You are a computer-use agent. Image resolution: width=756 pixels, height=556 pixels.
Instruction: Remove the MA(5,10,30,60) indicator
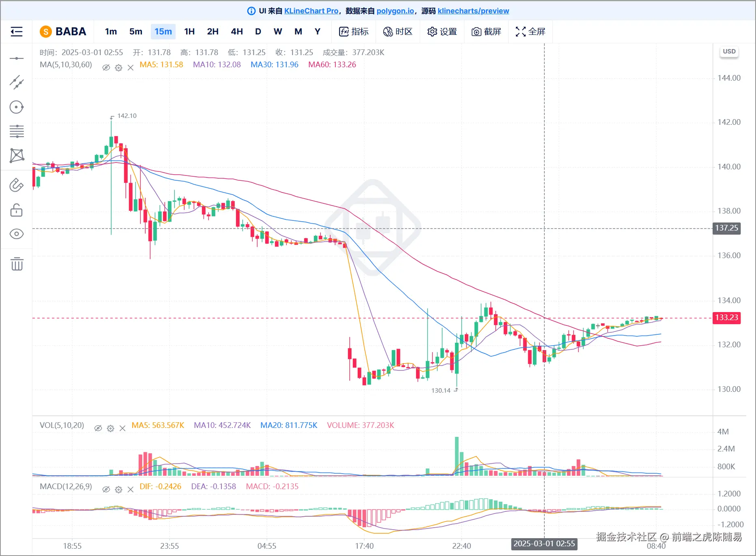coord(131,68)
